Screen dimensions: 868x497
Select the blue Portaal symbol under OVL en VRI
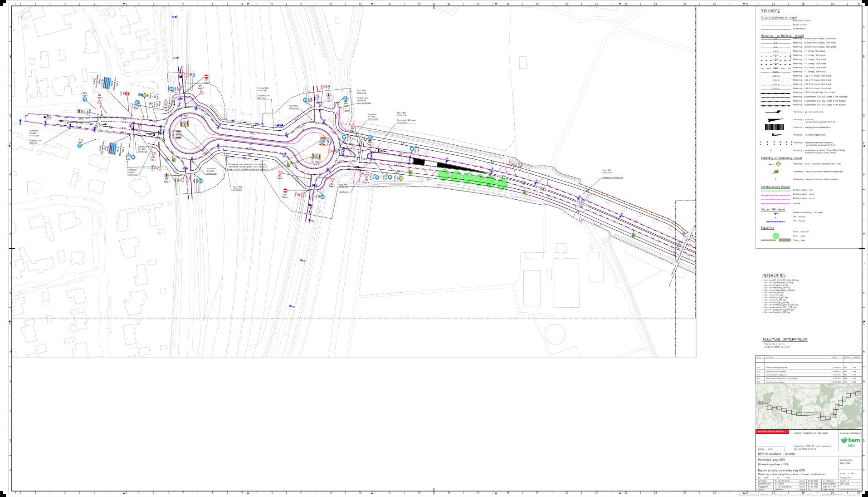click(775, 221)
